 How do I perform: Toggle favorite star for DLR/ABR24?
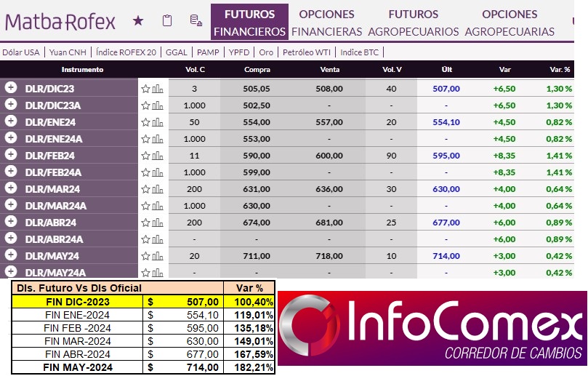[145, 223]
